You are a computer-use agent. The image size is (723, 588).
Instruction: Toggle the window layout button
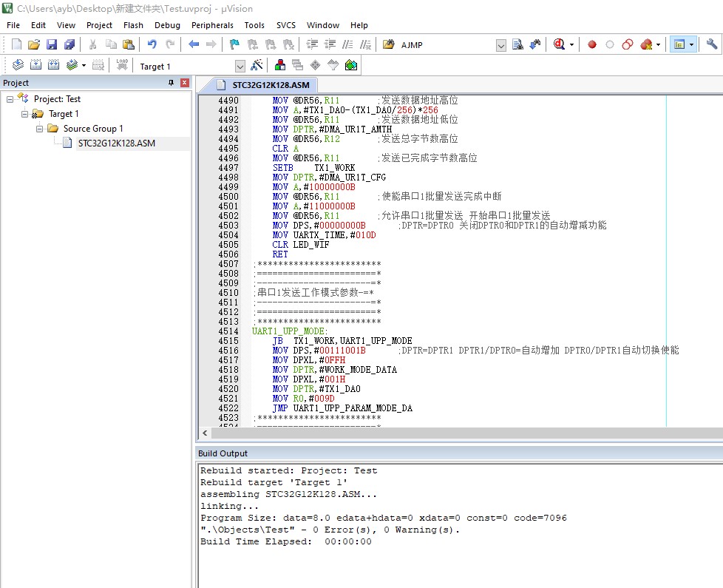679,44
